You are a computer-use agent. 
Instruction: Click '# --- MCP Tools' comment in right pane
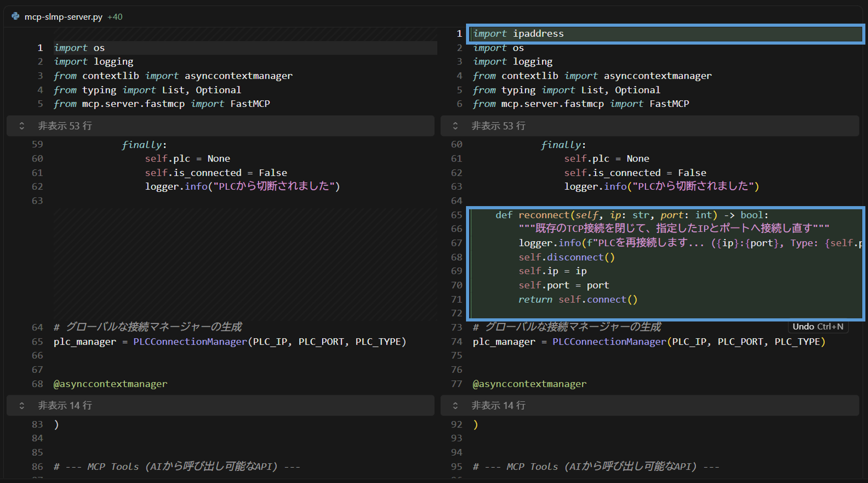coord(596,467)
